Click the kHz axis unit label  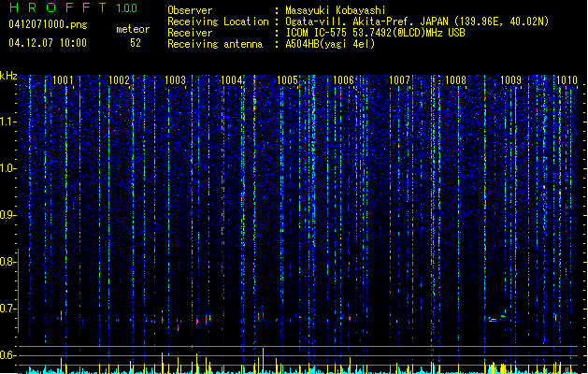click(8, 76)
